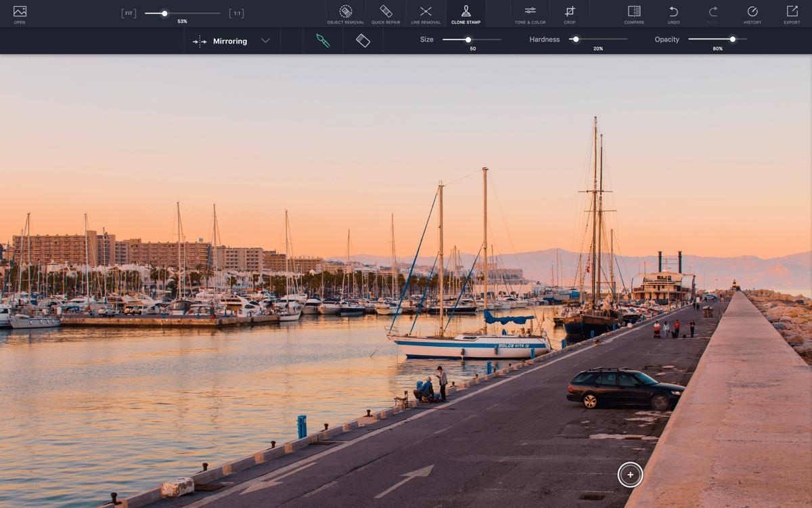Click the Compare before/after icon

coord(634,14)
